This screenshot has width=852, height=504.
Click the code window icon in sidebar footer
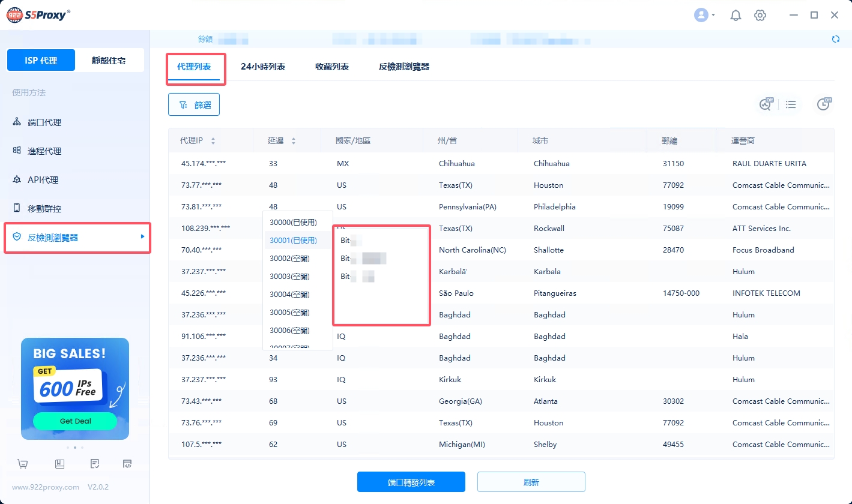(127, 464)
